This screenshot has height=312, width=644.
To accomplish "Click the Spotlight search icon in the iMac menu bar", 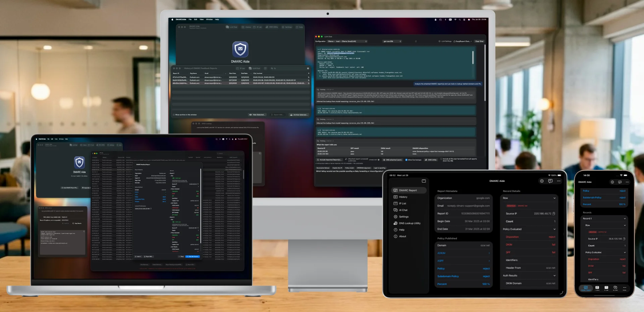I will (x=460, y=19).
